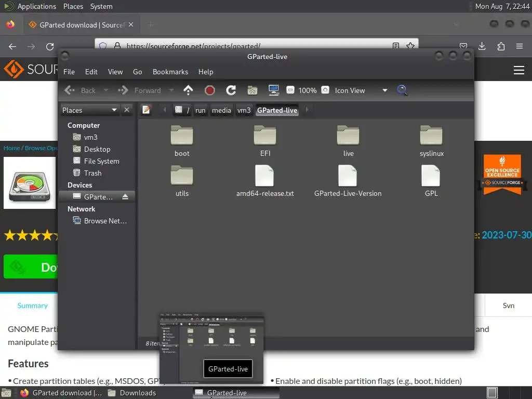Screen dimensions: 532x399
Task: Close the GParted download Firefox tab
Action: point(131,25)
